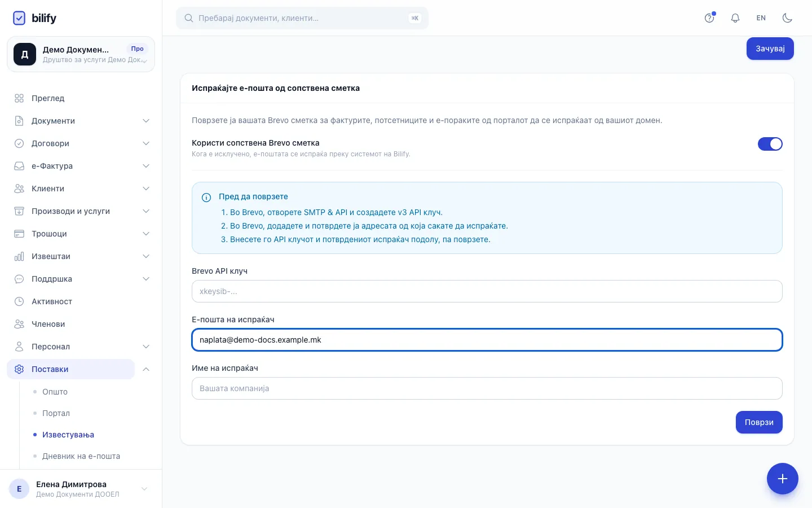Focus the search documents and clients box
The width and height of the screenshot is (812, 508).
302,18
